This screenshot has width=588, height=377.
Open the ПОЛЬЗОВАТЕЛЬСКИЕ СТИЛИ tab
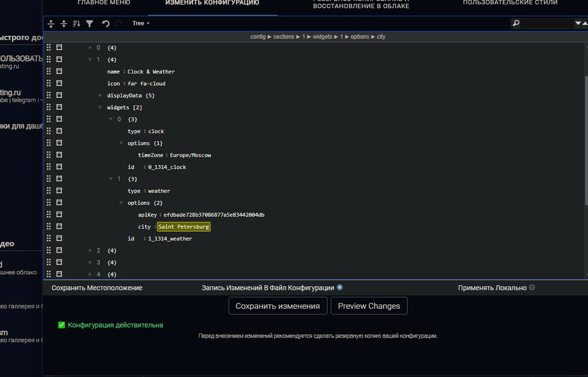click(510, 2)
